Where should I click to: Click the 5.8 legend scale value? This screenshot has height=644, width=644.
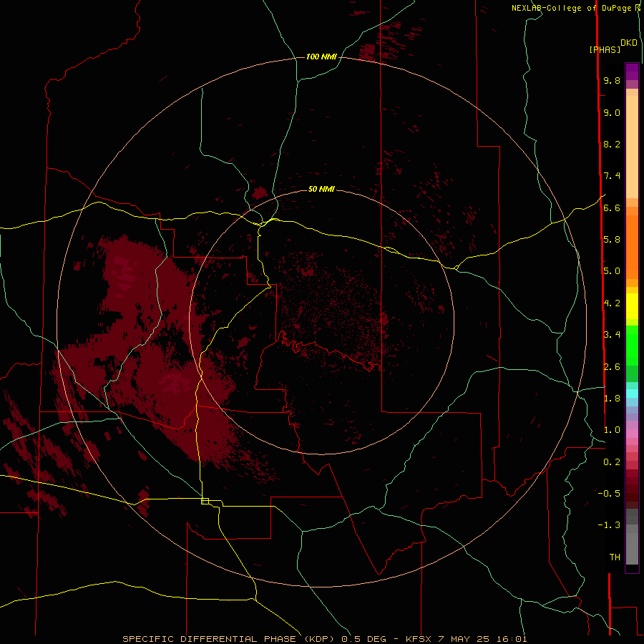[x=612, y=240]
